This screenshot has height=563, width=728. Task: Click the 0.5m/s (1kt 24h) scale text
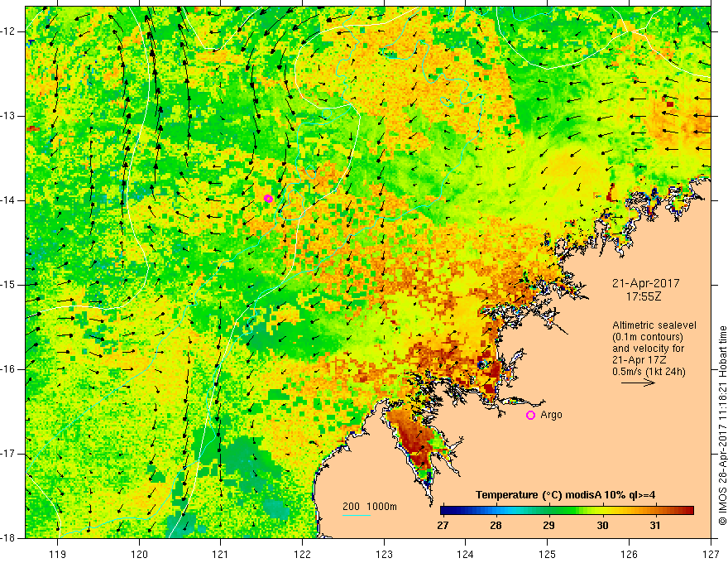click(649, 371)
